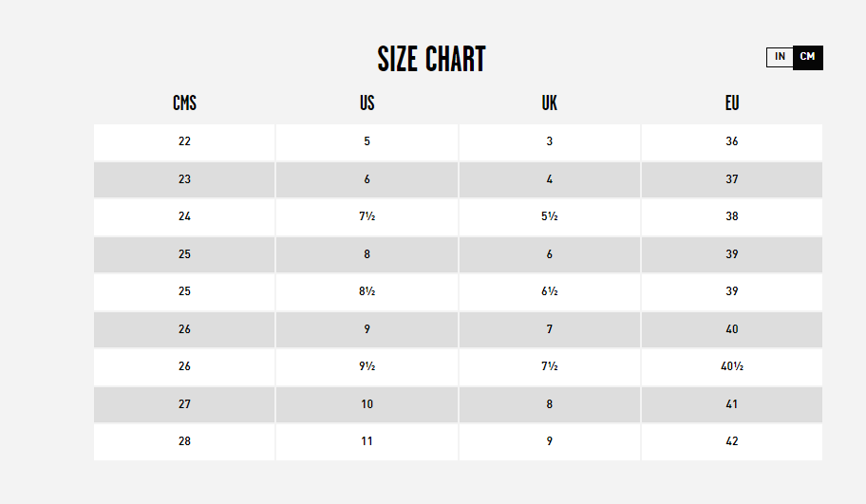Click EU size 36 cell

click(x=732, y=141)
